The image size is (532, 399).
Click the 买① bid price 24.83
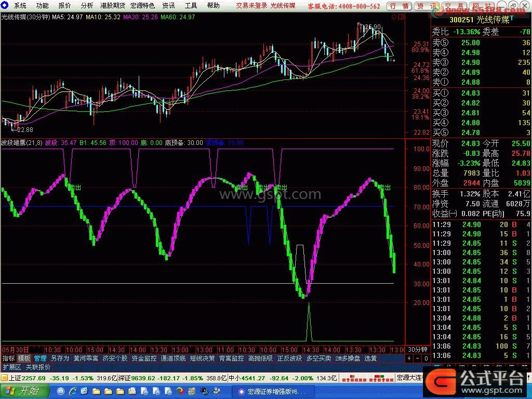[471, 93]
